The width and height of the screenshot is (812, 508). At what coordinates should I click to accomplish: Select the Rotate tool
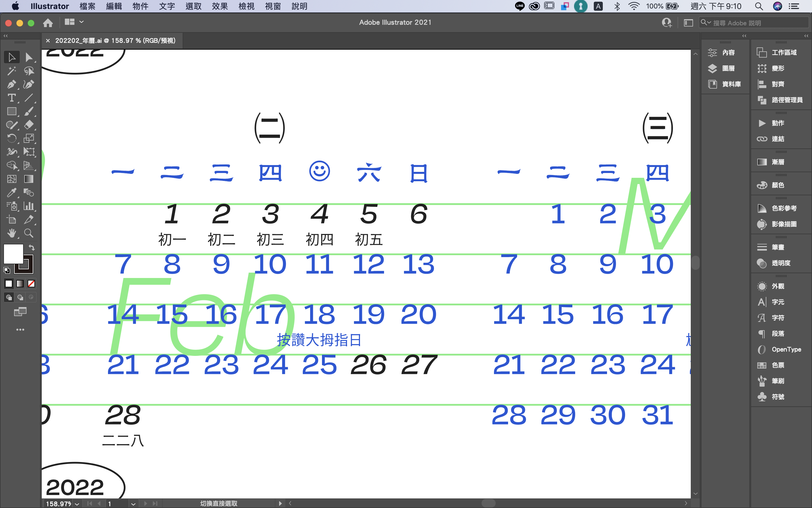pyautogui.click(x=12, y=138)
